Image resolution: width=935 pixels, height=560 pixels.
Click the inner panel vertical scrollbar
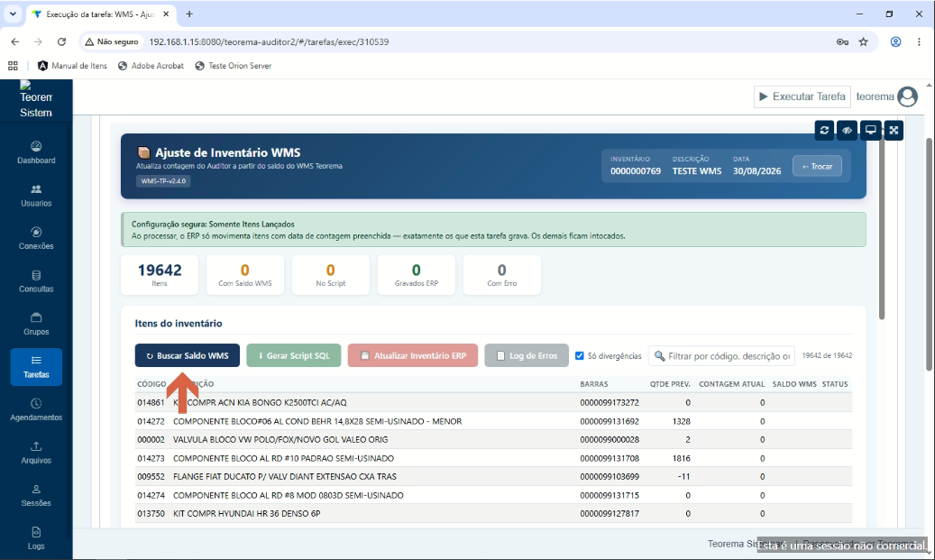(882, 226)
